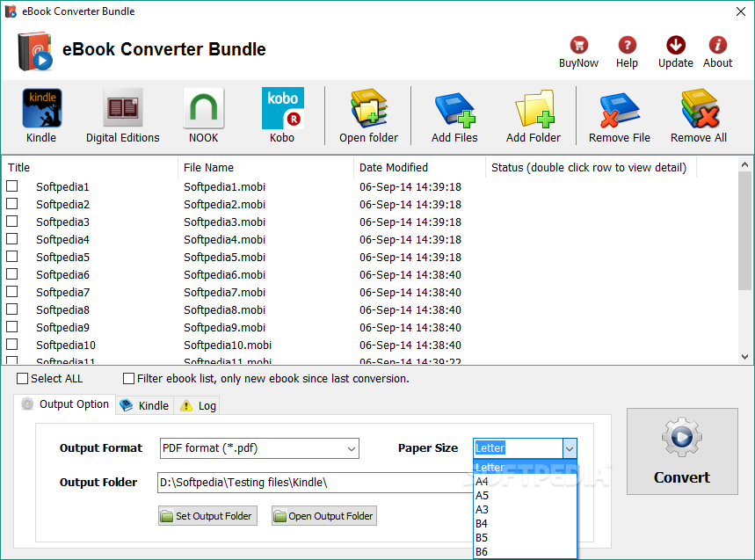This screenshot has height=560, width=755.
Task: Check the Softpedia8 row checkbox
Action: coord(12,309)
